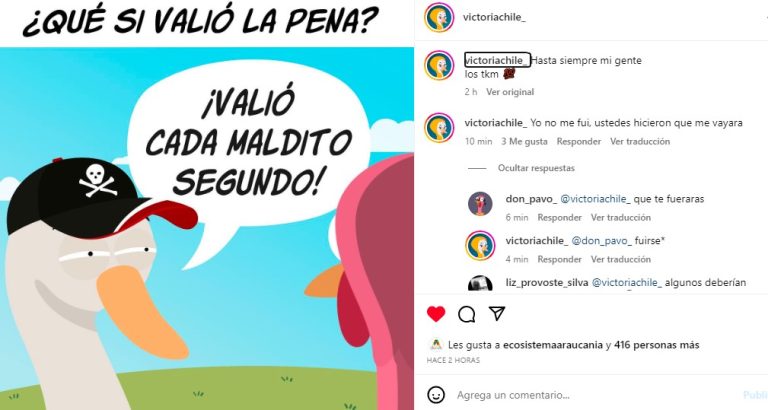The image size is (768, 410).
Task: Collapse replies with Ocultar respuestas
Action: (536, 168)
